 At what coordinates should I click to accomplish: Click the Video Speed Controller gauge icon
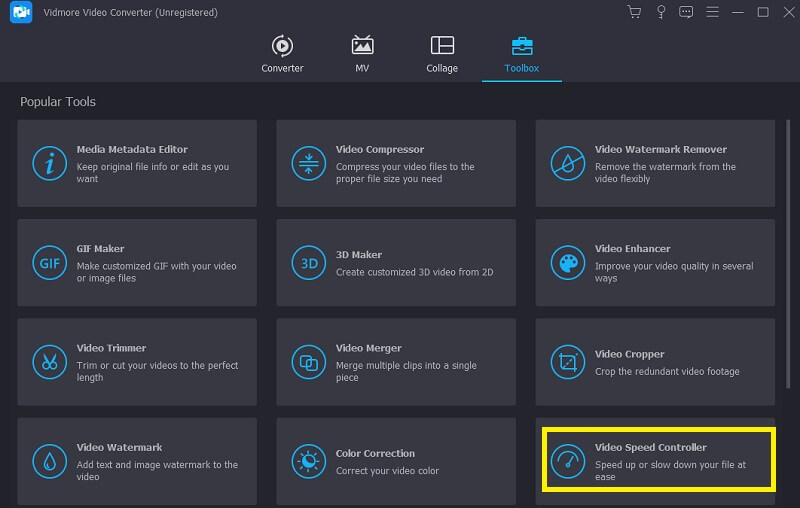(568, 461)
